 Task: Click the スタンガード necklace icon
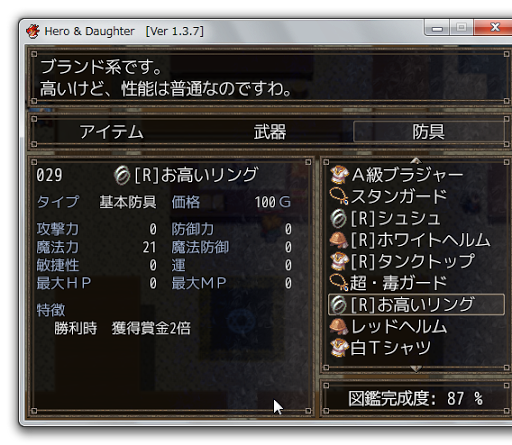click(339, 196)
